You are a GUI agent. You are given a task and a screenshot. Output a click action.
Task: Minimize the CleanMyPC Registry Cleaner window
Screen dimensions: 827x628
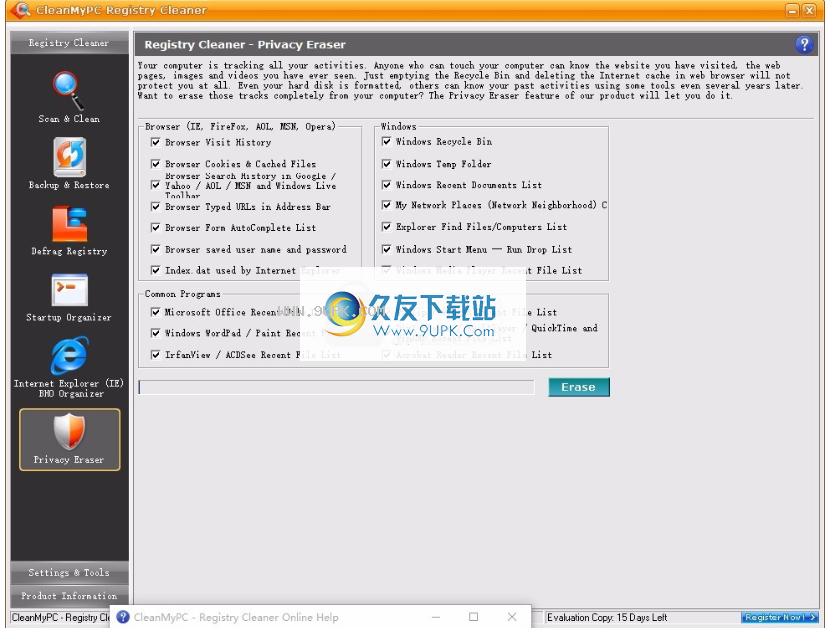coord(792,10)
